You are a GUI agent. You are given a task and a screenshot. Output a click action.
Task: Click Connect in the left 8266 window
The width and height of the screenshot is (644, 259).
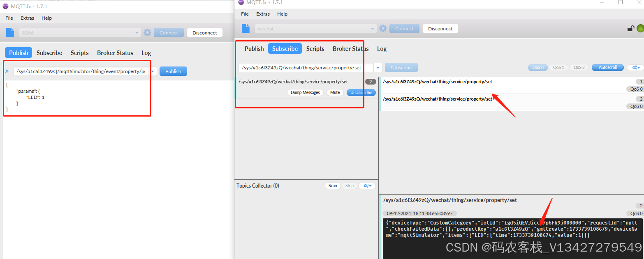tap(169, 32)
